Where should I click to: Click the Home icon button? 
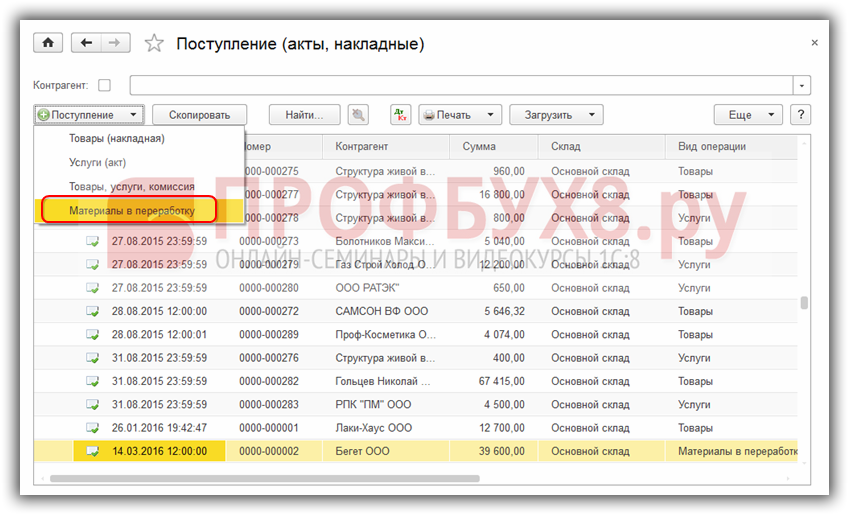(47, 43)
